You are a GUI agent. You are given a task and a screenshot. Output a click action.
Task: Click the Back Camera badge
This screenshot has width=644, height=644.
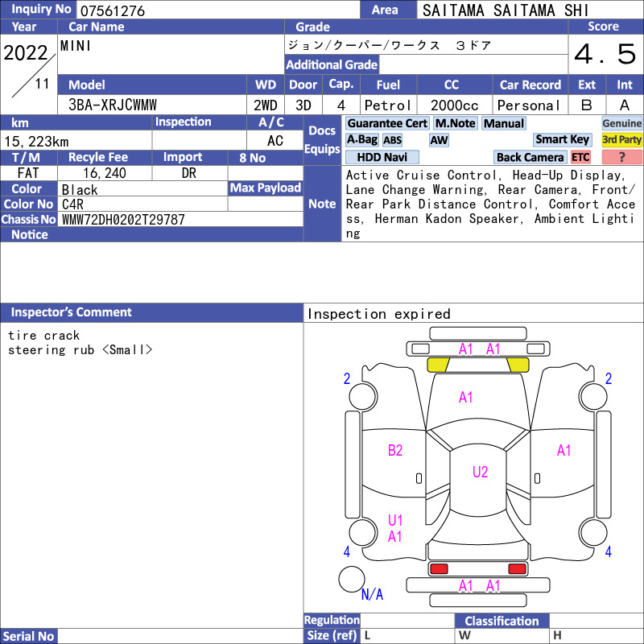(x=530, y=157)
